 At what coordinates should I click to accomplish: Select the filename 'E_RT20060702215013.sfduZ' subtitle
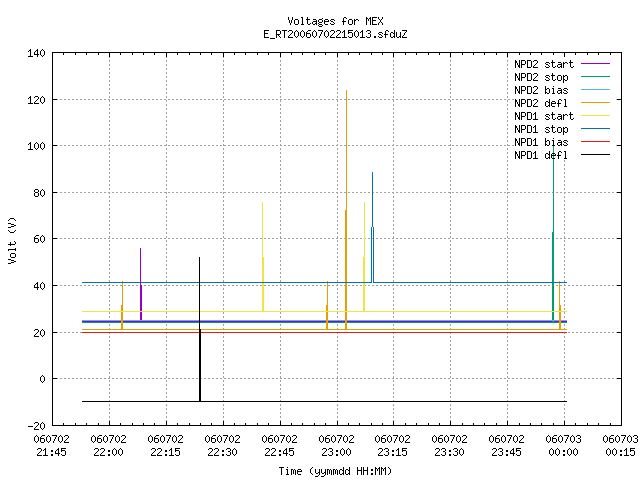click(335, 34)
